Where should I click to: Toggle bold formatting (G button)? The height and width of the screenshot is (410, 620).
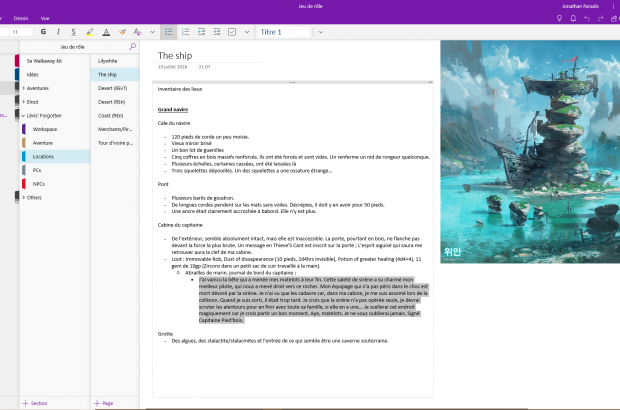pyautogui.click(x=44, y=32)
